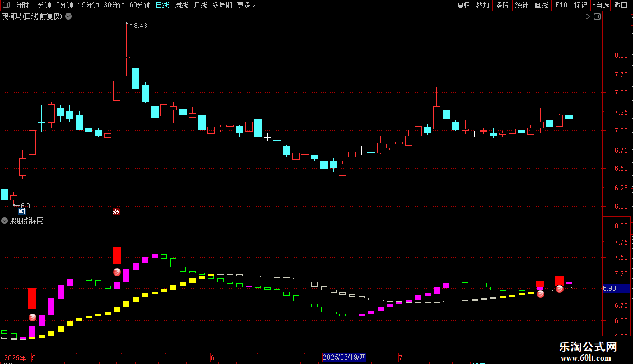Add stock via +自选 button
The image size is (633, 364).
601,5
